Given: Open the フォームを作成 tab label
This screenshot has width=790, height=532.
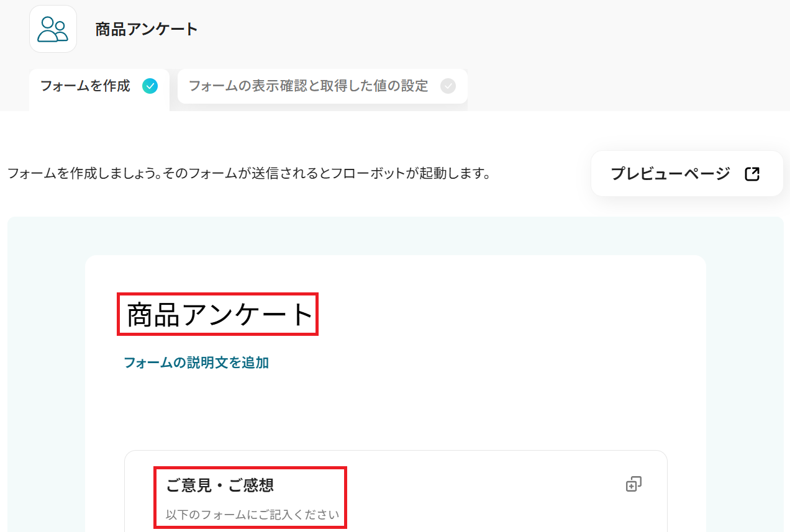Looking at the screenshot, I should pos(85,86).
